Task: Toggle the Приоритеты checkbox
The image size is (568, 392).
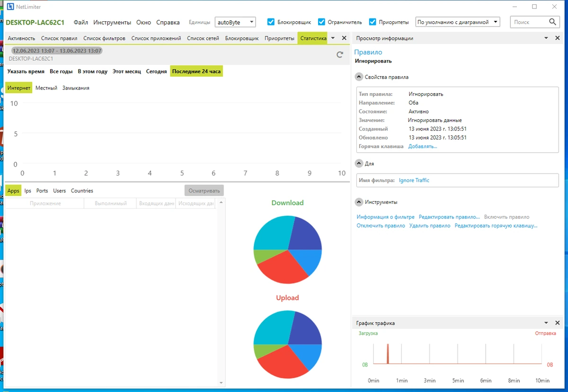Action: pyautogui.click(x=373, y=22)
